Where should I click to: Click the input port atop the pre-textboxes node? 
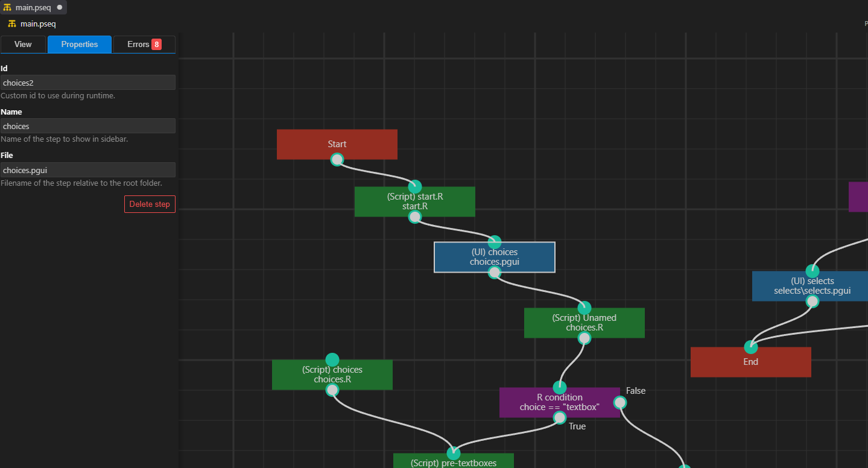(454, 453)
